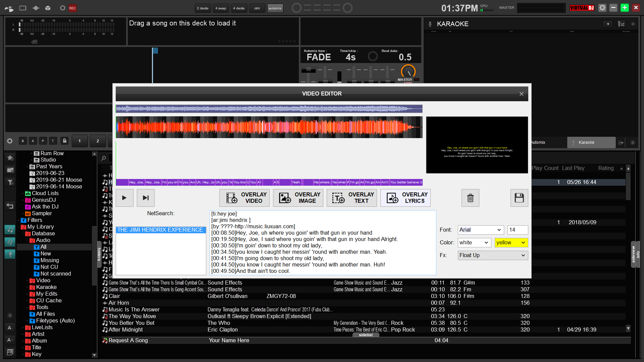Click the add-favorite star icon in the sidebar
This screenshot has width=644, height=362.
point(10,158)
